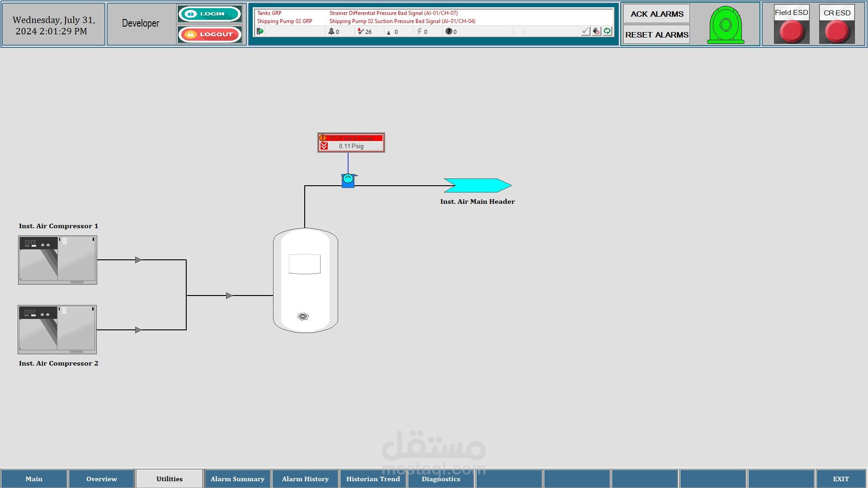Switch to the Historian Trend tab
This screenshot has height=488, width=868.
pyautogui.click(x=373, y=479)
